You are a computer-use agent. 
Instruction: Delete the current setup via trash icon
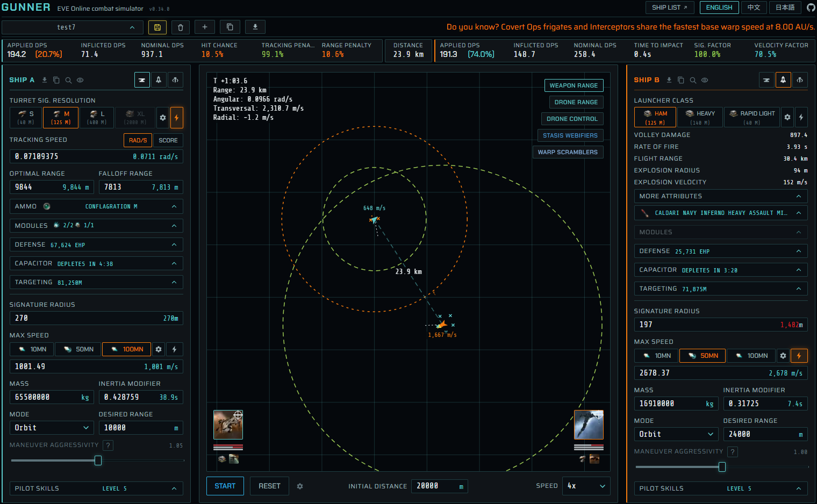coord(181,27)
